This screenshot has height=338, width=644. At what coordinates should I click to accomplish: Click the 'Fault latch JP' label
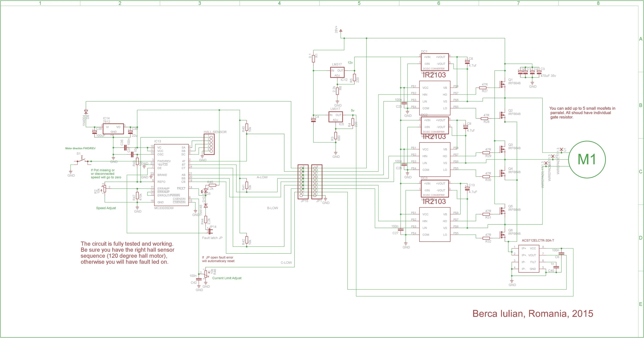pyautogui.click(x=212, y=238)
